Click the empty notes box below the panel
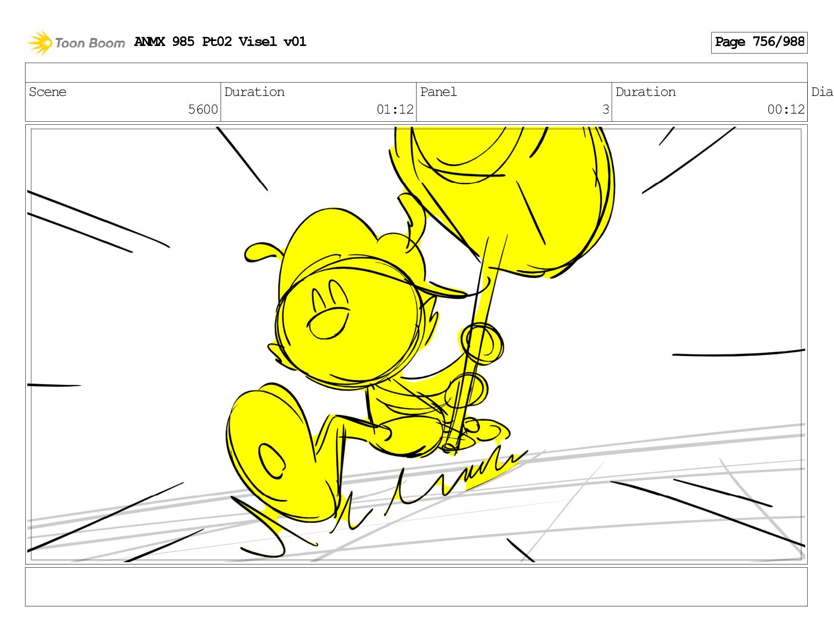Image resolution: width=834 pixels, height=644 pixels. pos(416,587)
